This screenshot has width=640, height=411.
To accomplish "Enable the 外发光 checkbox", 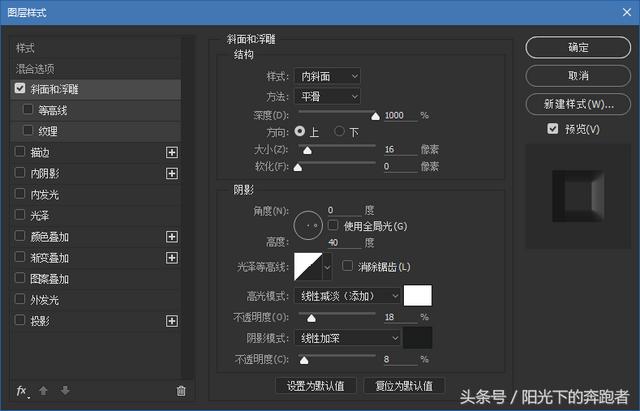I will click(x=20, y=299).
